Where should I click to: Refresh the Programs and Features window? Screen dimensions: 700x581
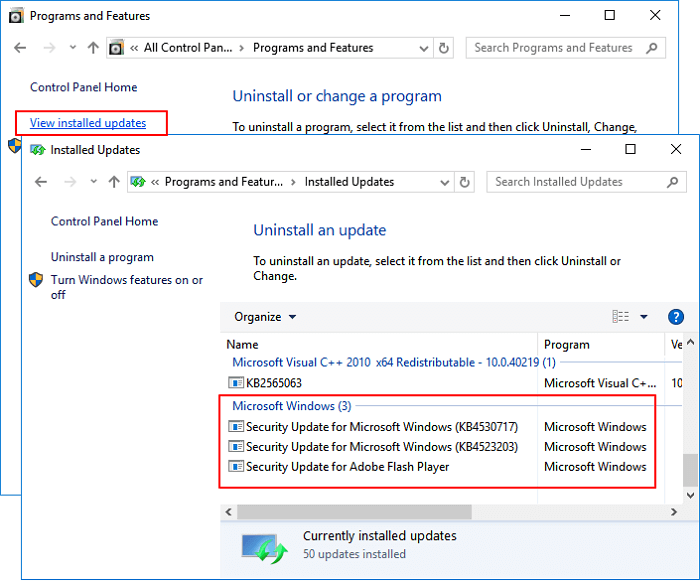click(444, 48)
